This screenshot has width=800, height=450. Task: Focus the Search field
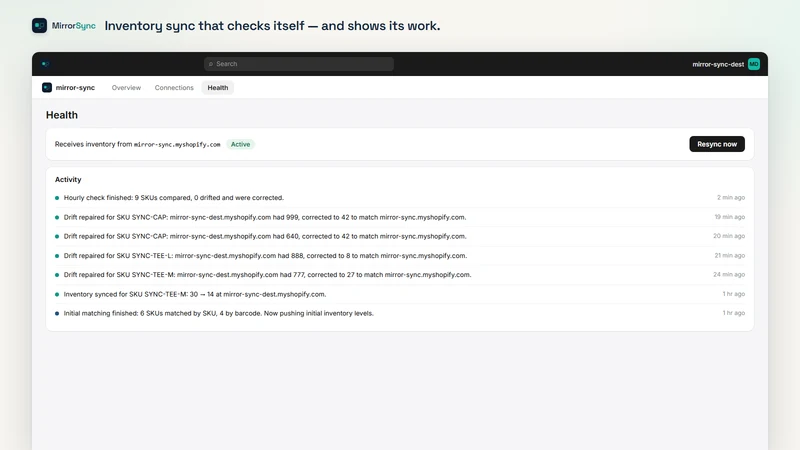coord(299,64)
